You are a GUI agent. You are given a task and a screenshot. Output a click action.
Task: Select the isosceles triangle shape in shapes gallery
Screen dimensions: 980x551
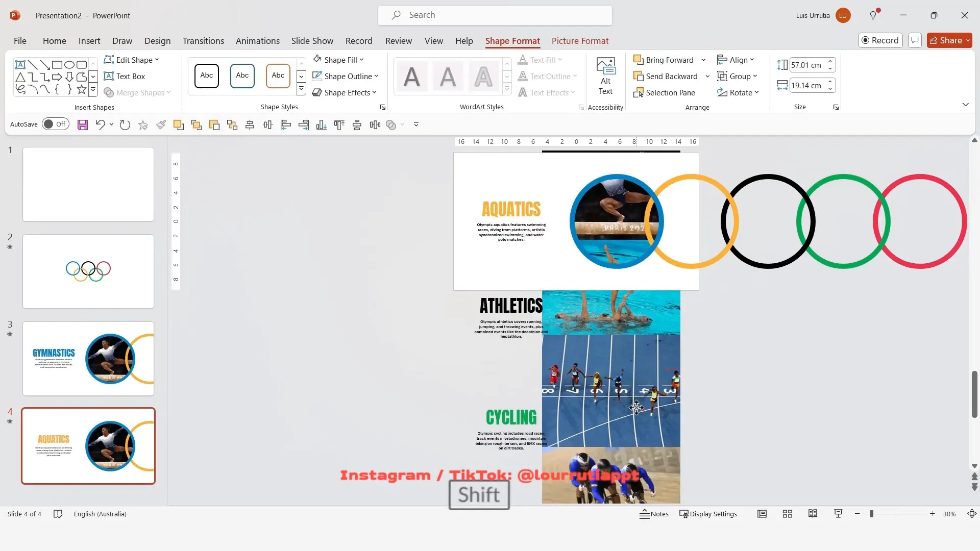click(20, 77)
